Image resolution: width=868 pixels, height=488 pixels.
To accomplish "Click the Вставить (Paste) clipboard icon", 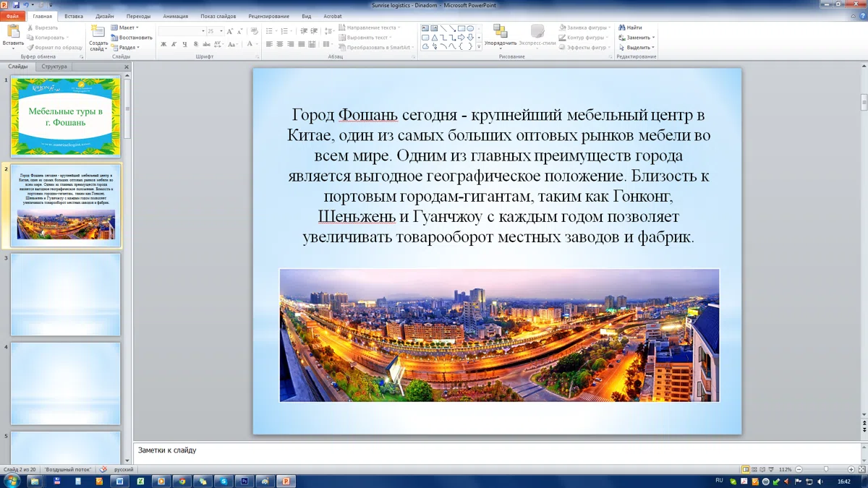I will pyautogui.click(x=13, y=31).
